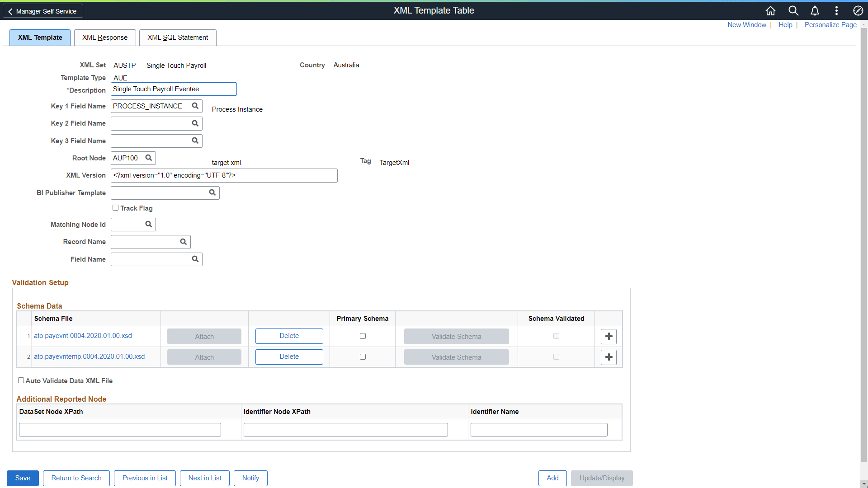Image resolution: width=868 pixels, height=488 pixels.
Task: Enable the Track Flag checkbox
Action: point(115,207)
